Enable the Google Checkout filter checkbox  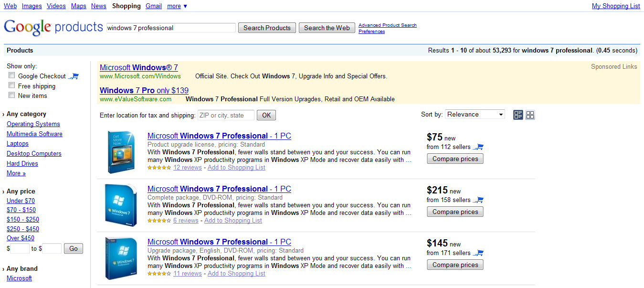tap(12, 75)
